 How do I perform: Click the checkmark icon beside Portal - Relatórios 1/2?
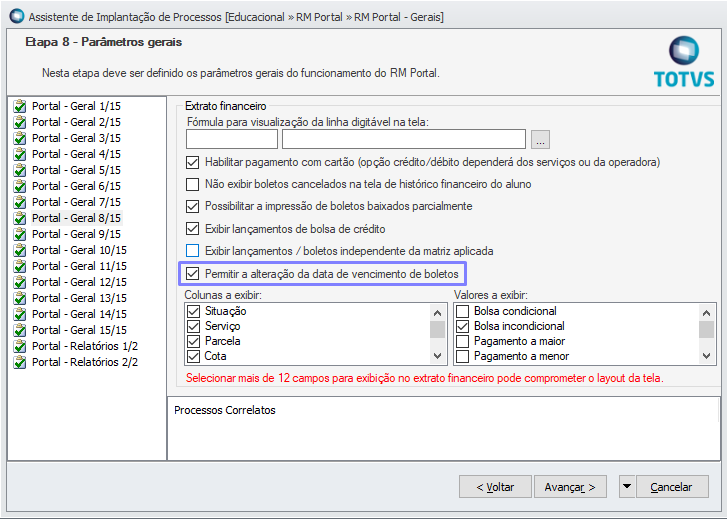20,346
